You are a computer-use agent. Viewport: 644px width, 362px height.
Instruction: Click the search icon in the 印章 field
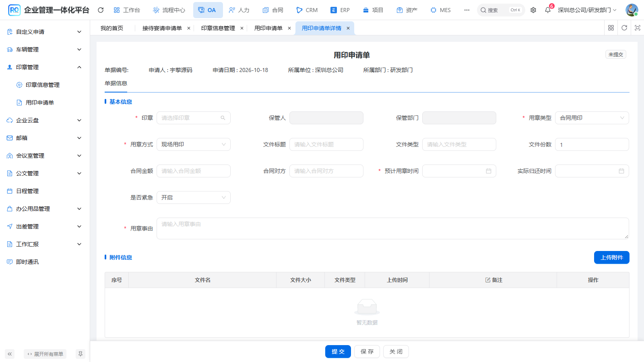[x=223, y=118]
